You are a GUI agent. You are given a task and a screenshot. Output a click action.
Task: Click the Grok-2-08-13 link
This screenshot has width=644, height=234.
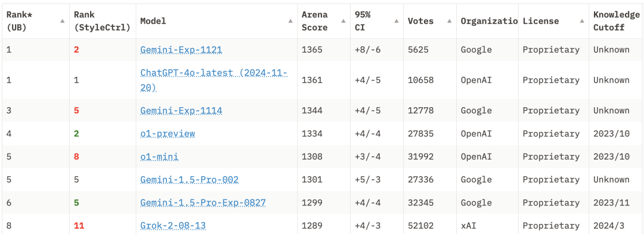tap(173, 226)
